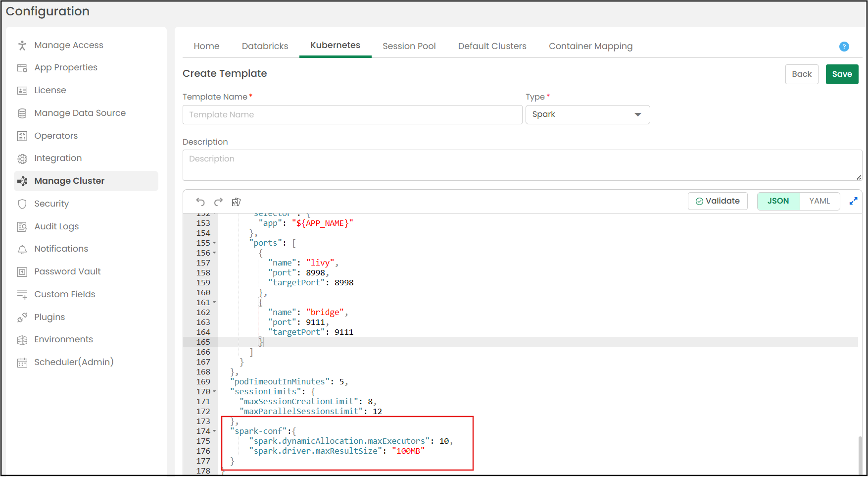Click the format code icon beside redo
This screenshot has width=868, height=477.
tap(236, 202)
